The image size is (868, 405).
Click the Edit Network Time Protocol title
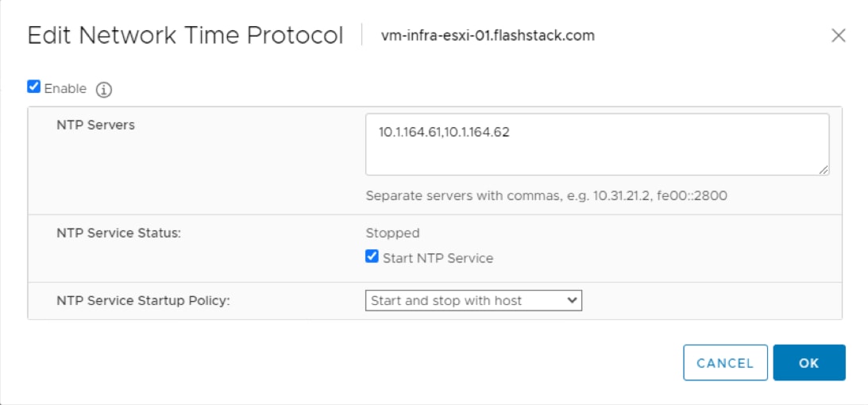click(x=186, y=36)
